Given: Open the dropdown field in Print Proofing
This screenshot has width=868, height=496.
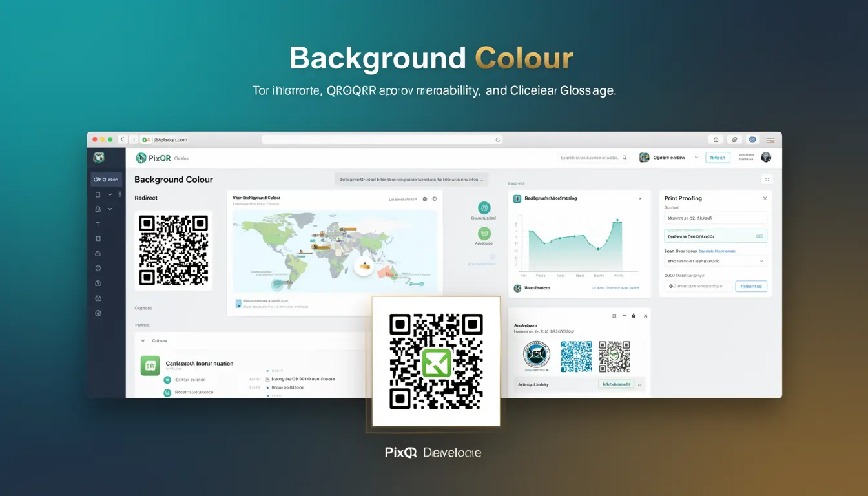Looking at the screenshot, I should pyautogui.click(x=716, y=261).
